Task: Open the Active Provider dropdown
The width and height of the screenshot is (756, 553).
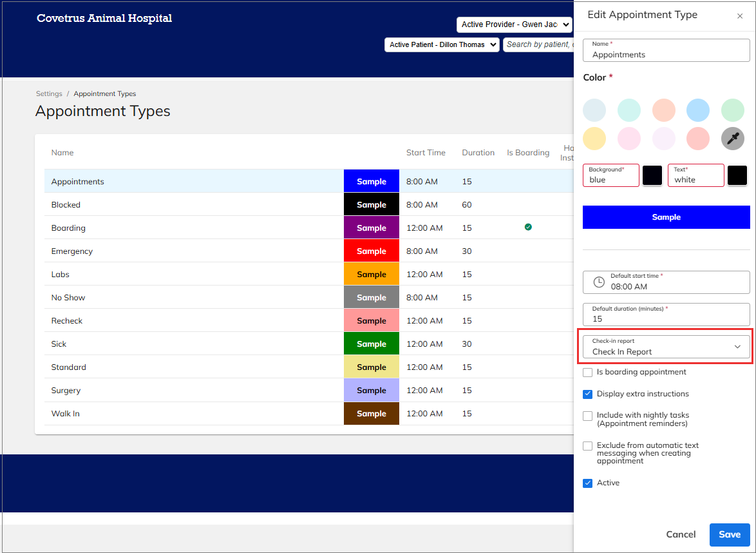Action: [x=514, y=24]
